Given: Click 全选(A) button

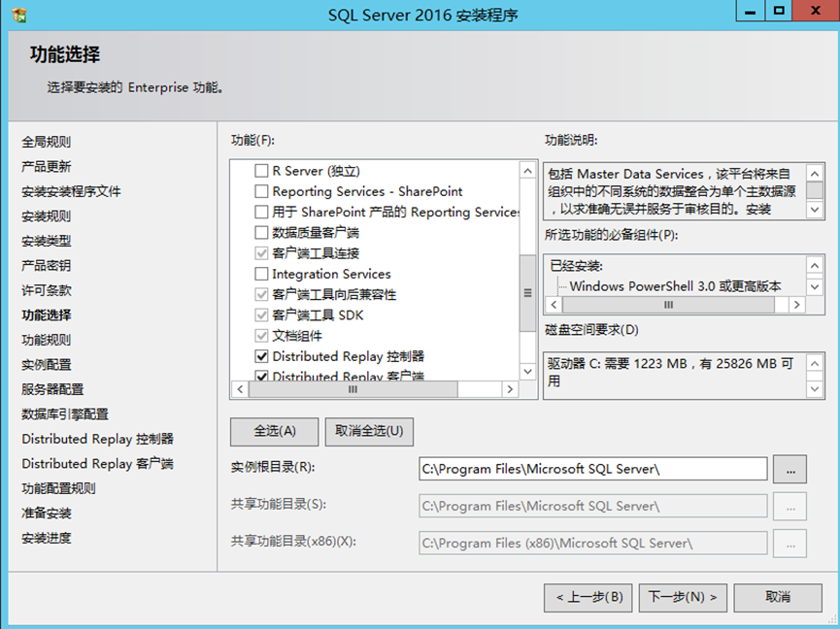Looking at the screenshot, I should pos(274,432).
